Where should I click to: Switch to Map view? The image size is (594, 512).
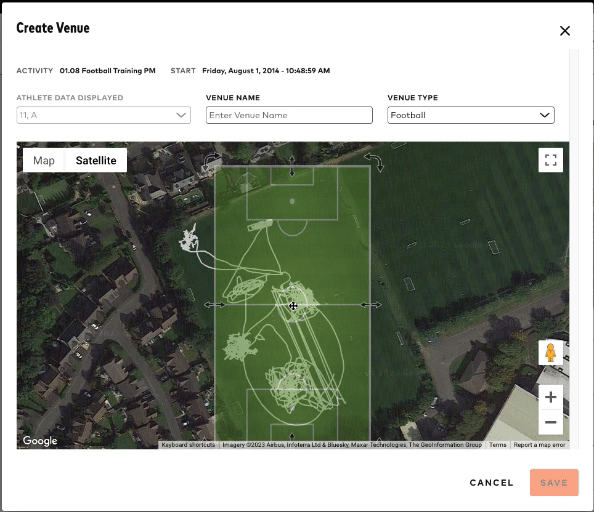[44, 161]
